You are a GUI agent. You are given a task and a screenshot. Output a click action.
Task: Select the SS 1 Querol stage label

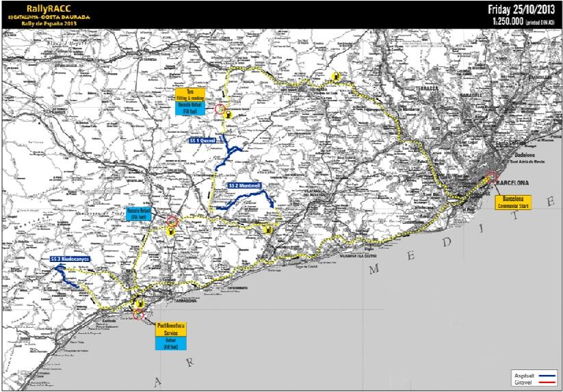click(x=203, y=141)
